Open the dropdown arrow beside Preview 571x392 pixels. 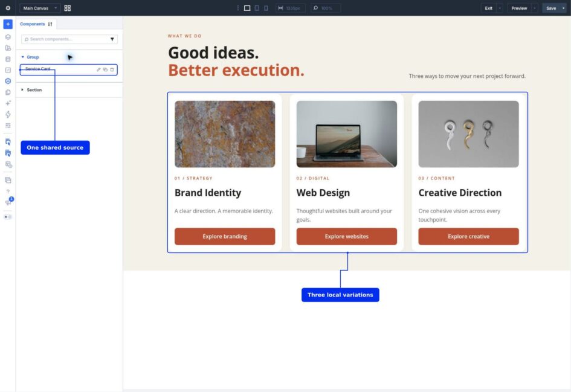535,8
